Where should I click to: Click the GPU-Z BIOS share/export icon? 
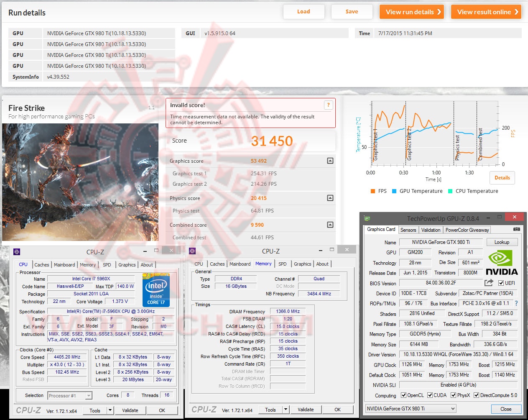pos(489,283)
